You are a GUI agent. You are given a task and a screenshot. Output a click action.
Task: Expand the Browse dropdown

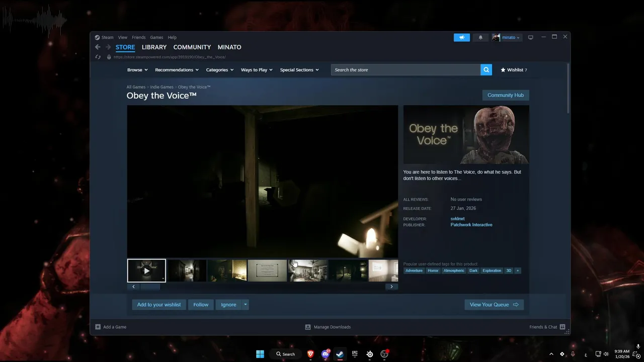(137, 70)
